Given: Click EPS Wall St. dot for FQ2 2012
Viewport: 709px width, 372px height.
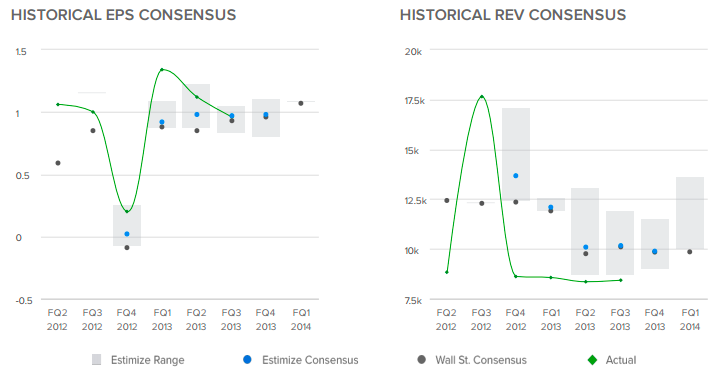Looking at the screenshot, I should (x=58, y=163).
